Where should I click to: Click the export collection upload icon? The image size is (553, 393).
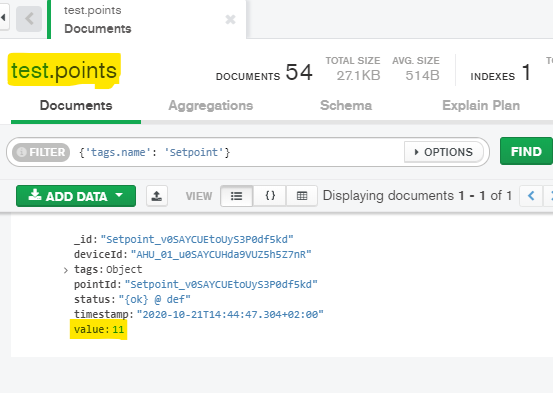pos(157,196)
